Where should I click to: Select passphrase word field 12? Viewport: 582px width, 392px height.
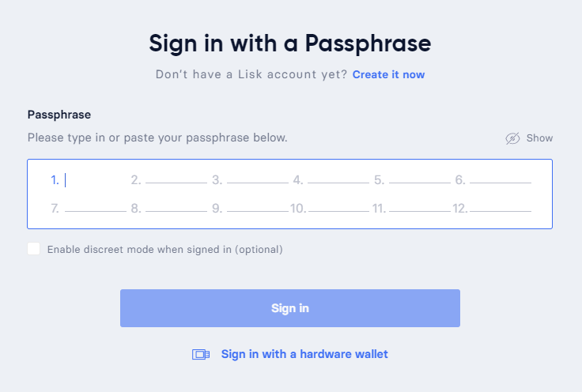(x=501, y=208)
